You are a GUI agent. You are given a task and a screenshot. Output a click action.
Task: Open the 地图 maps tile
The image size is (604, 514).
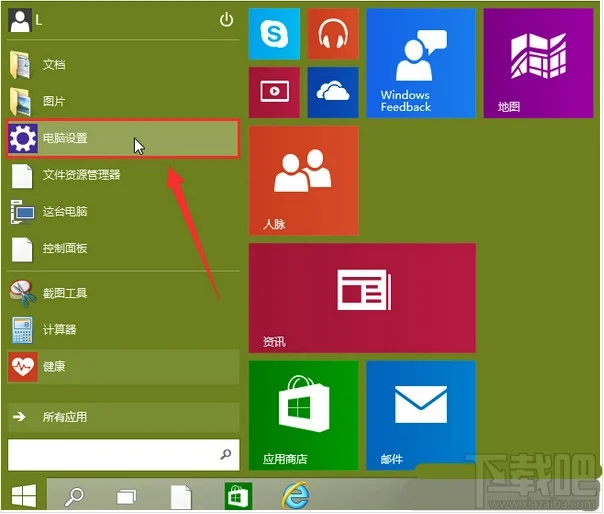pos(538,63)
